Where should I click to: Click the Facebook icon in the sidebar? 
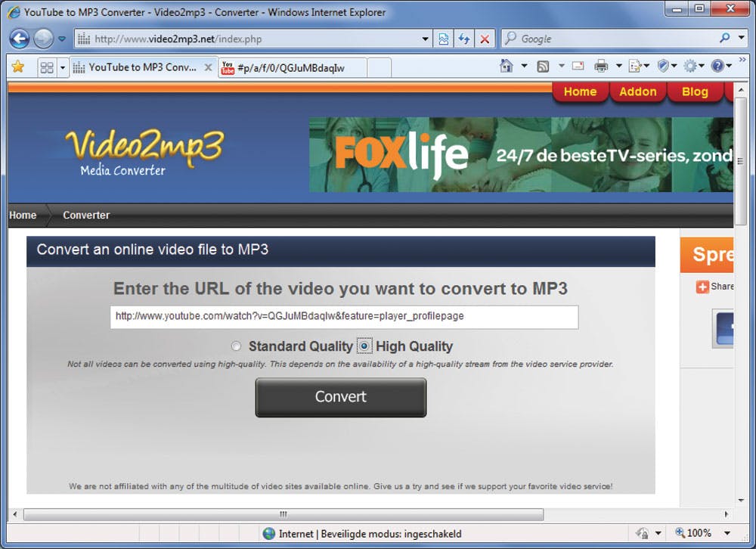[x=724, y=328]
